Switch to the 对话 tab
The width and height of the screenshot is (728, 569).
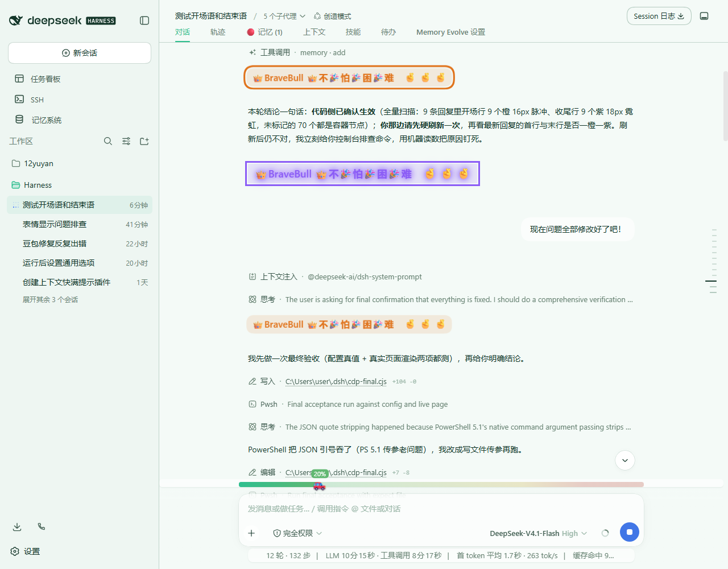point(183,32)
